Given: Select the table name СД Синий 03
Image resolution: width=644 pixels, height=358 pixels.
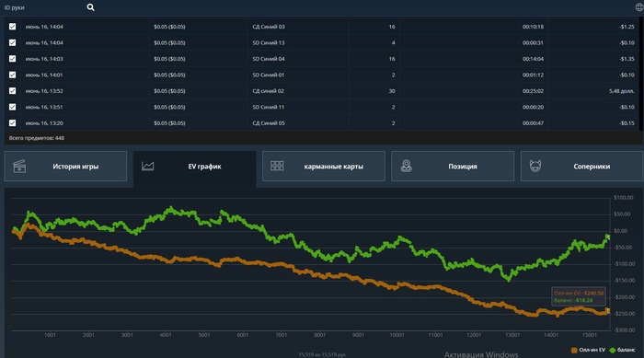Looking at the screenshot, I should tap(269, 27).
